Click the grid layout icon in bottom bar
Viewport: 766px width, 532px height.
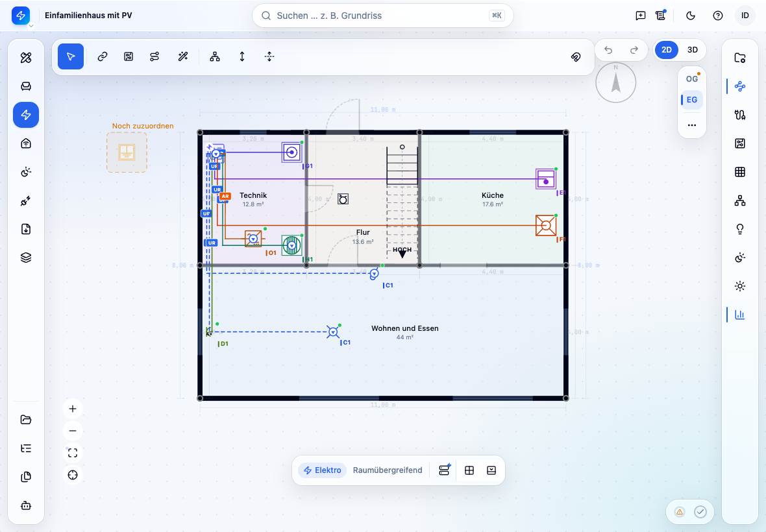[x=469, y=470]
